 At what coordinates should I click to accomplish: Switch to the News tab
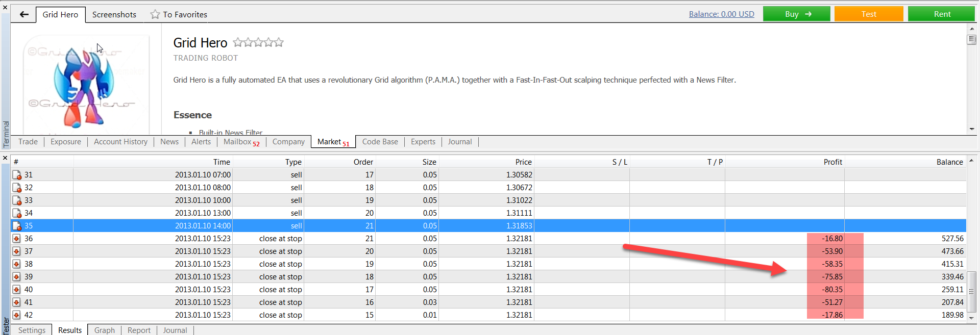coord(169,142)
